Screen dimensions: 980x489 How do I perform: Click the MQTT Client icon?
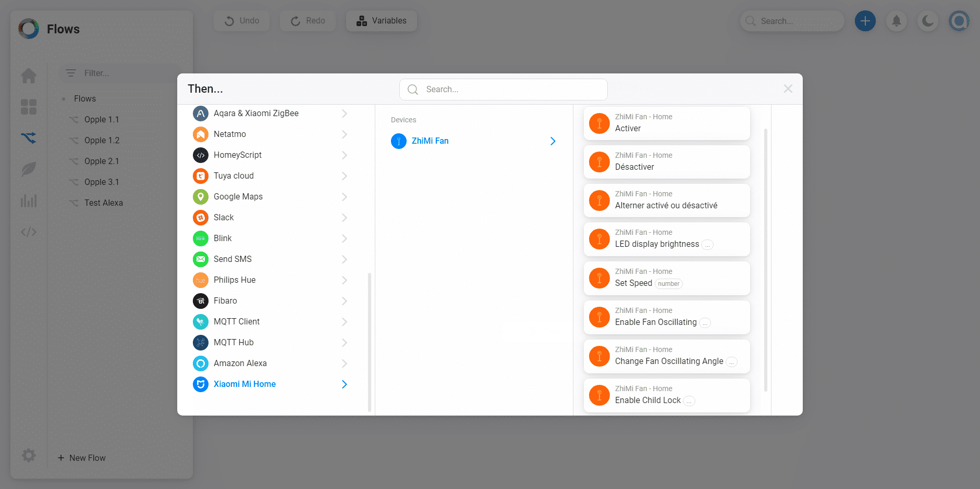click(201, 322)
